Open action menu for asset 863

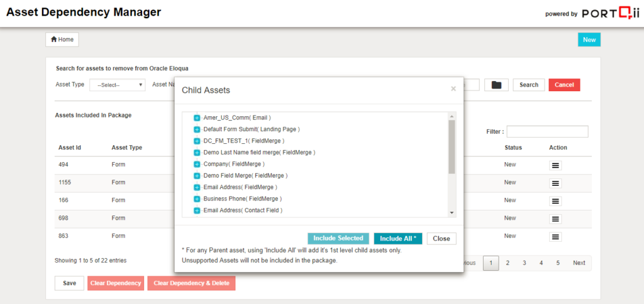555,237
